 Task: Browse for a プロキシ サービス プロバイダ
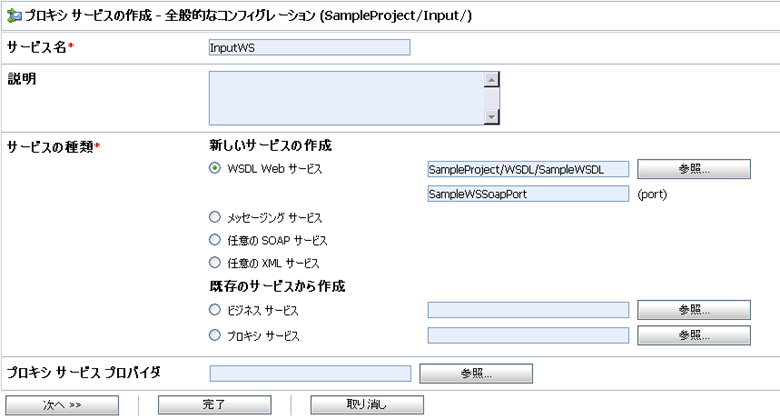coord(476,374)
